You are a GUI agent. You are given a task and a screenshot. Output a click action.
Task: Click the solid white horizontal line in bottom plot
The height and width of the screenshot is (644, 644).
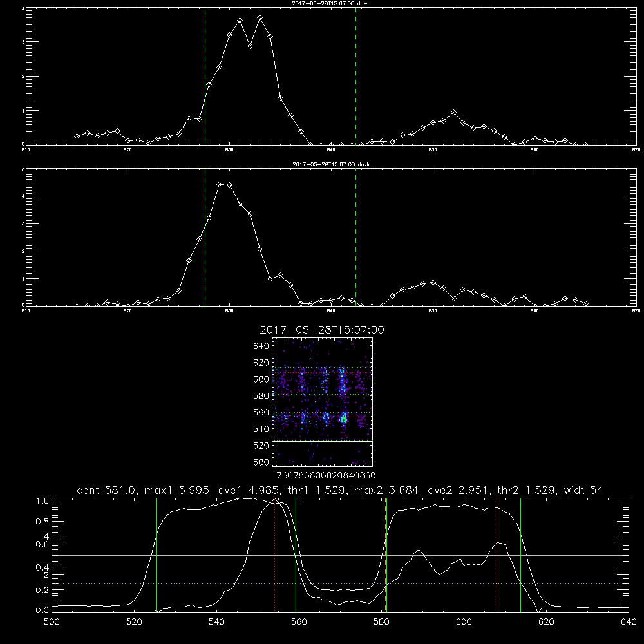click(x=340, y=555)
